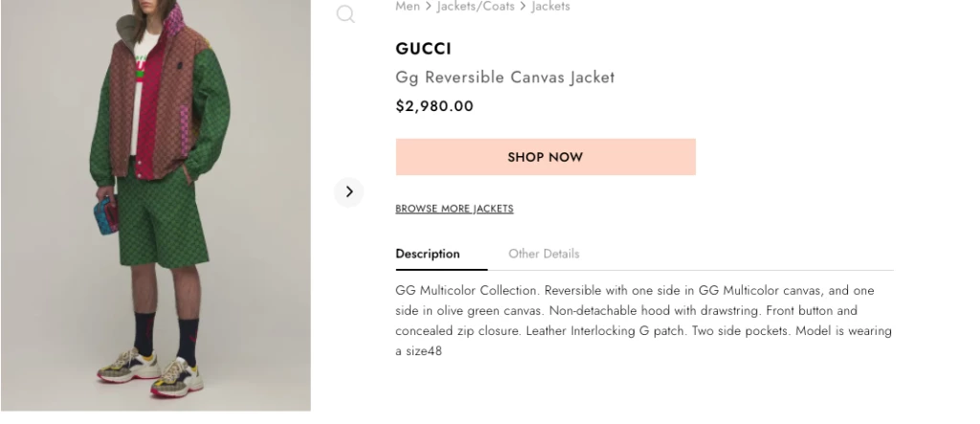Go to Men breadcrumb category
Screen dimensions: 980x424
pyautogui.click(x=408, y=7)
